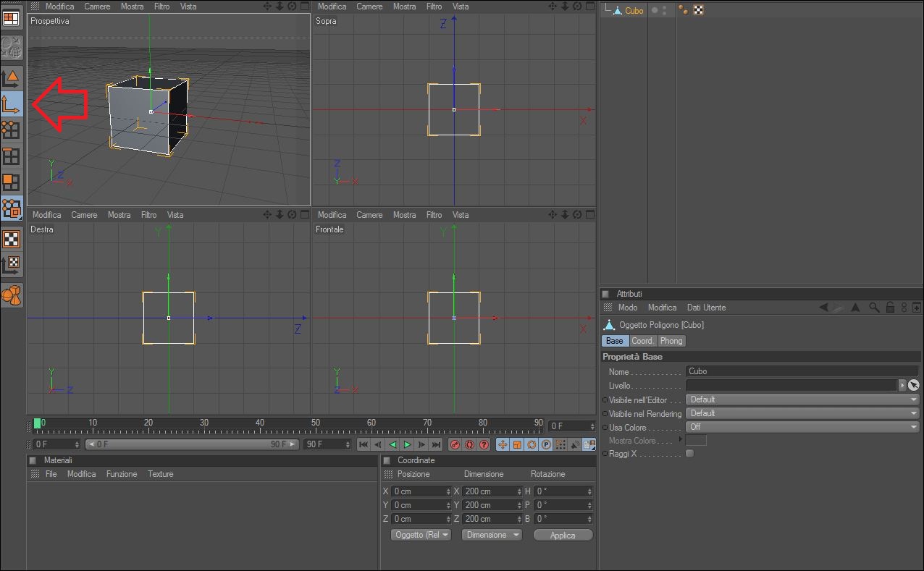This screenshot has height=571, width=924.
Task: Open Camere menu in Prospettiva viewport
Action: pyautogui.click(x=97, y=7)
